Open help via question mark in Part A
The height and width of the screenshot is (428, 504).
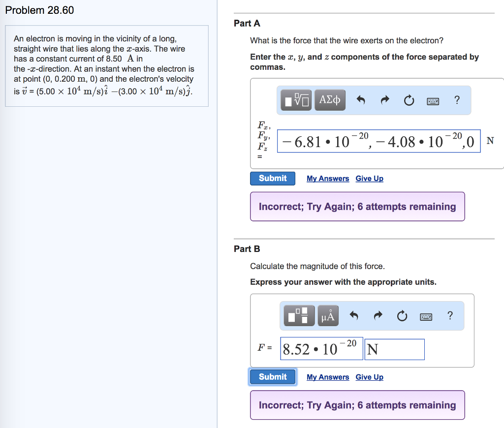pos(457,100)
